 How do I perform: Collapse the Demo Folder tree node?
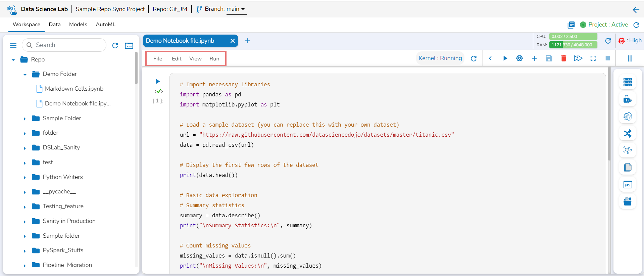coord(25,75)
